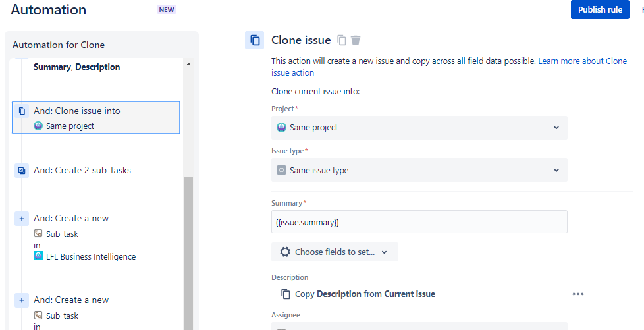Open Learn more about Clone issue link

449,67
